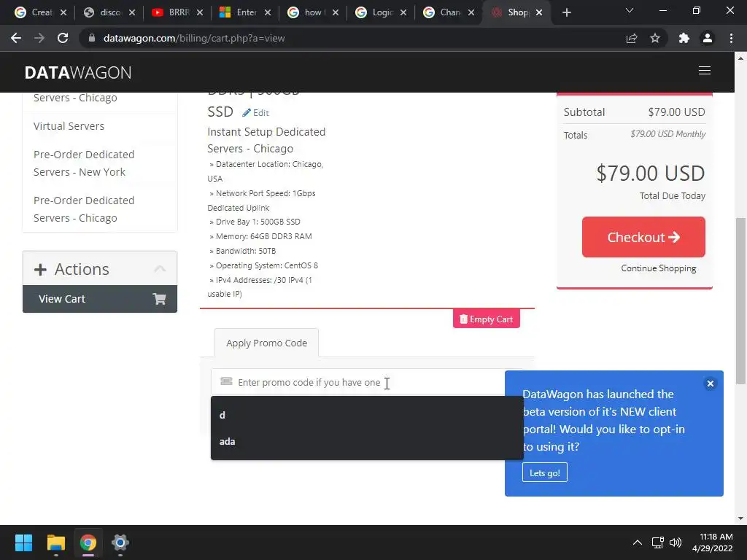Open the tab search dropdown arrow
The image size is (747, 560).
pos(630,10)
